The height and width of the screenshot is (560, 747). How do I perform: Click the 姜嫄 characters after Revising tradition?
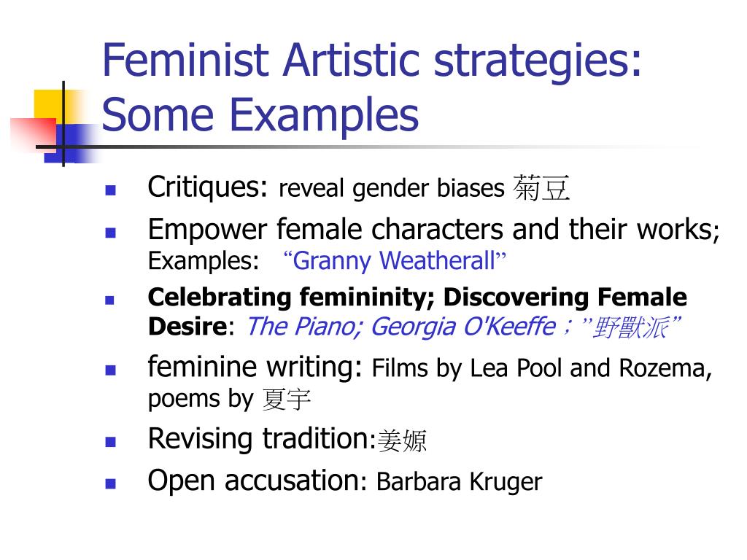click(x=402, y=440)
